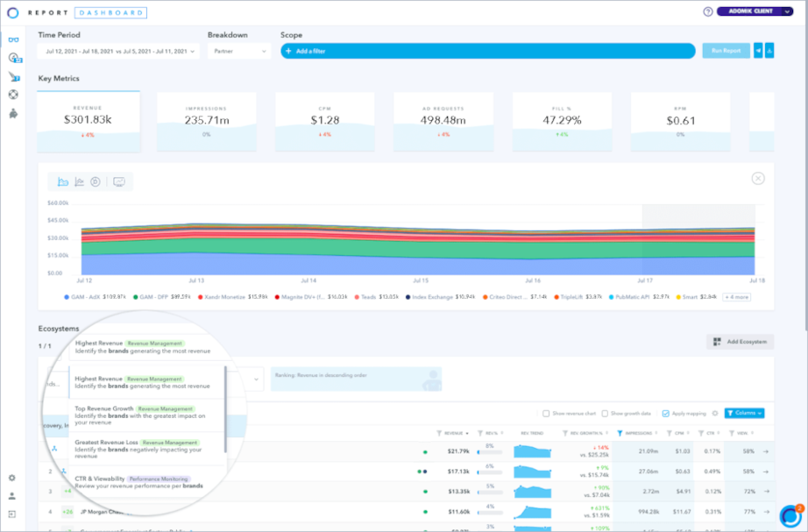Image resolution: width=808 pixels, height=532 pixels.
Task: Click the share icon next to Run Report
Action: (758, 51)
